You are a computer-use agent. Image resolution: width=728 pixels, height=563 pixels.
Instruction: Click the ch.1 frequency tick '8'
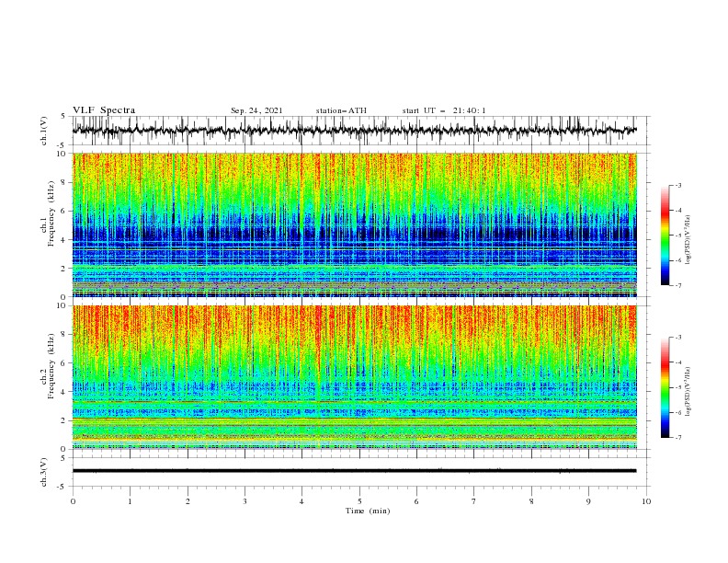tap(64, 182)
